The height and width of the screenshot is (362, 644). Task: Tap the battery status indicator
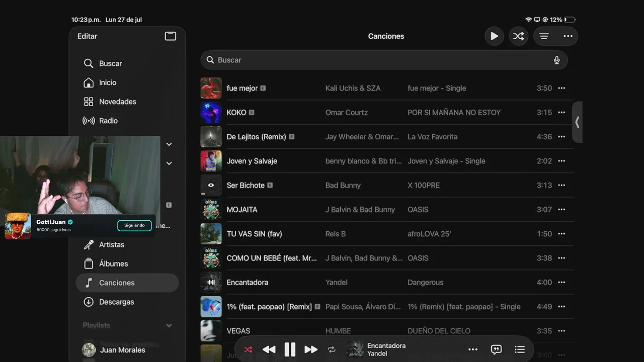(x=570, y=20)
